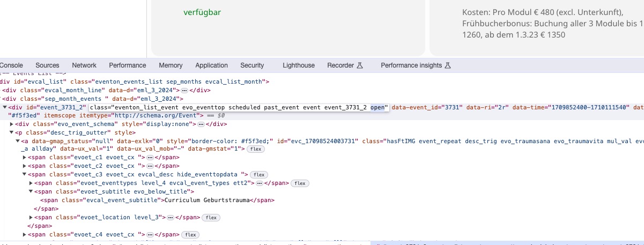
Task: Open the Performance insights flask tab
Action: coord(416,65)
